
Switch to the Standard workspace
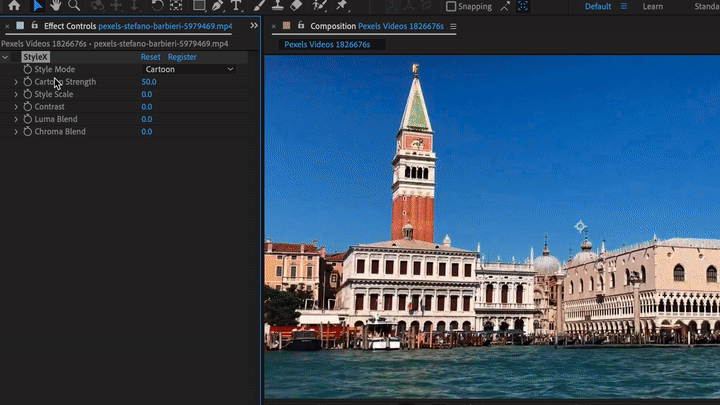(707, 6)
